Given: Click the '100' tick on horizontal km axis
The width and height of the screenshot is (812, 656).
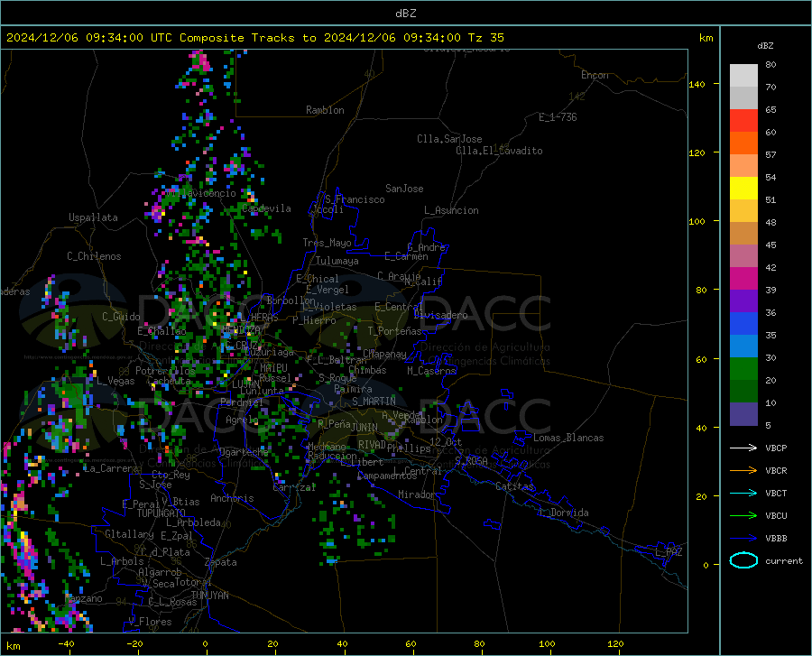Looking at the screenshot, I should point(547,644).
